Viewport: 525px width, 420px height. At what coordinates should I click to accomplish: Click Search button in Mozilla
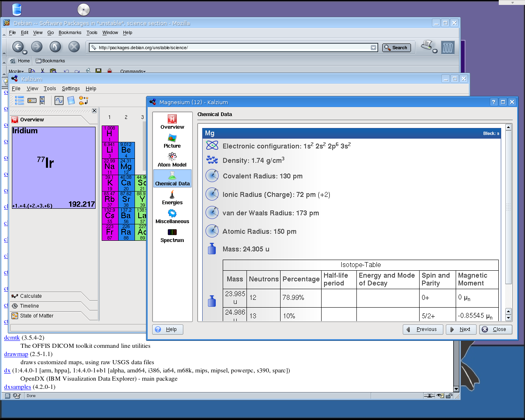click(396, 48)
